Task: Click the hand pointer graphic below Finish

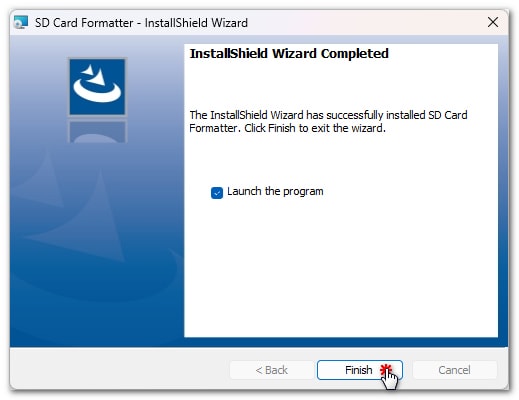Action: click(x=390, y=380)
